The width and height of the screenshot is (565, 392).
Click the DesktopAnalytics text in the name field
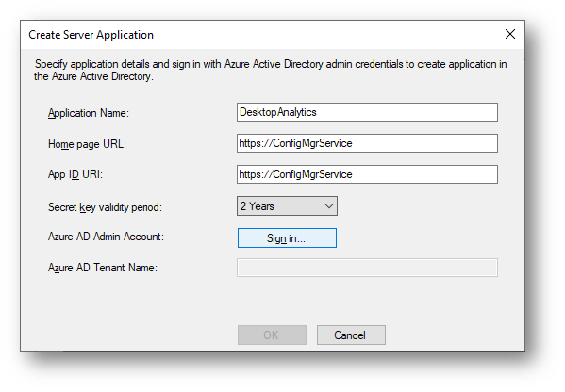[x=278, y=112]
